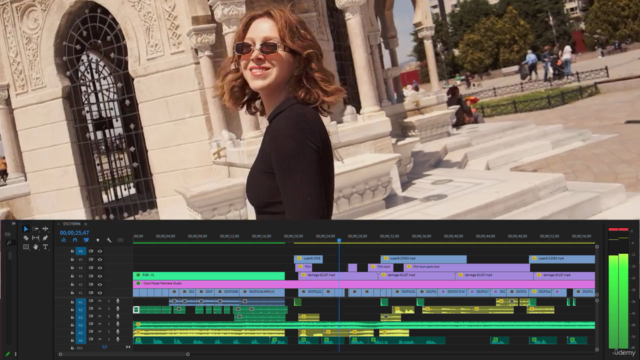Hide track V2 output with the eye icon

(100, 284)
